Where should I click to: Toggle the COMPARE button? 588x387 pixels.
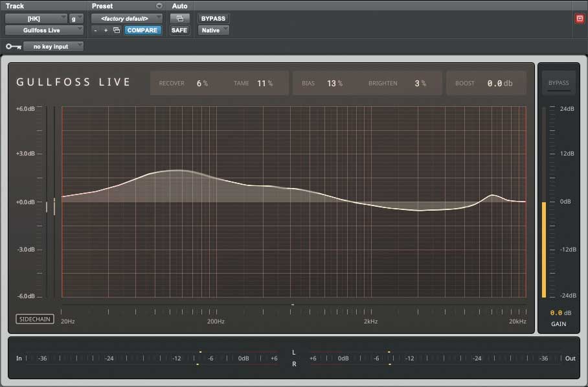click(142, 30)
